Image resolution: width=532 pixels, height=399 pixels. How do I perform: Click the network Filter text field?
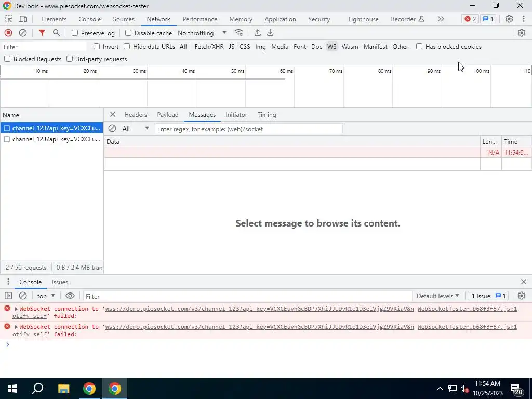coord(44,47)
